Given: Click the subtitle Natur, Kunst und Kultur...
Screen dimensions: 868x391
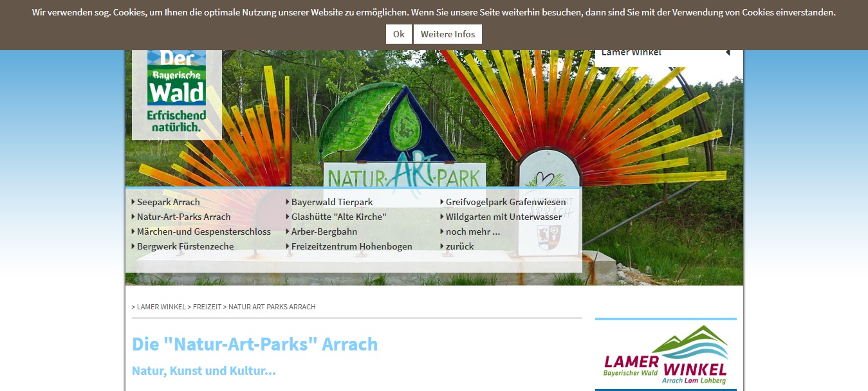Looking at the screenshot, I should click(x=204, y=371).
